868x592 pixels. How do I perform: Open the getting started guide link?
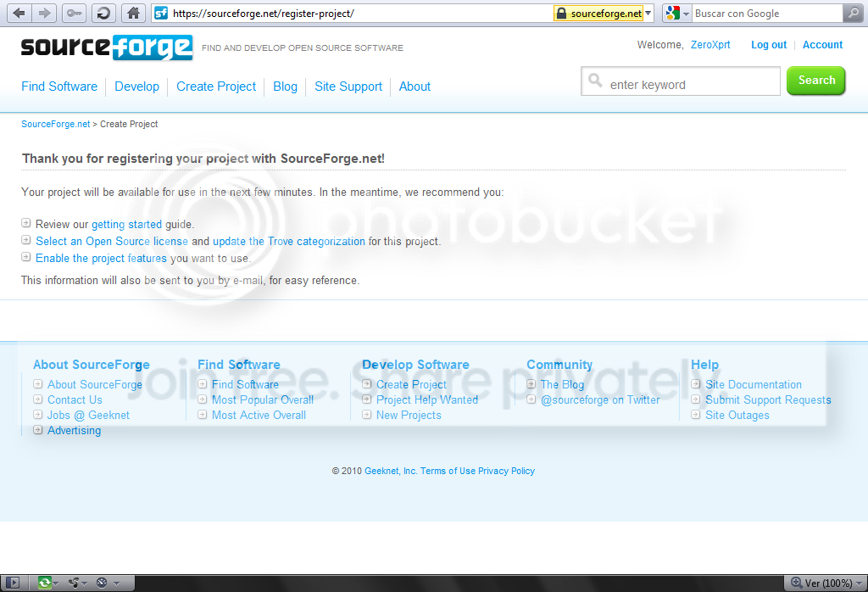[127, 224]
